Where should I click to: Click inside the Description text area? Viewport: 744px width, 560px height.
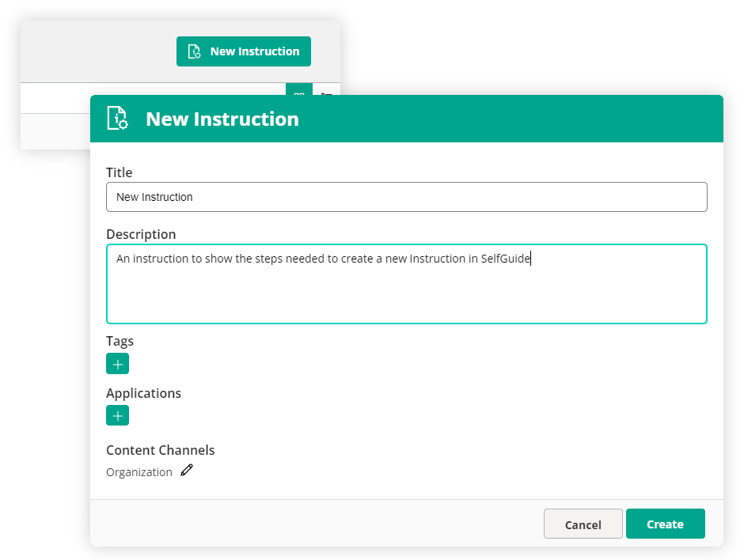click(406, 283)
